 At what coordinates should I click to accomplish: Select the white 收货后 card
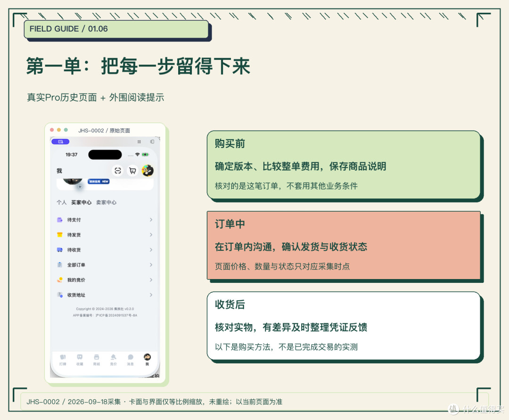(x=344, y=326)
